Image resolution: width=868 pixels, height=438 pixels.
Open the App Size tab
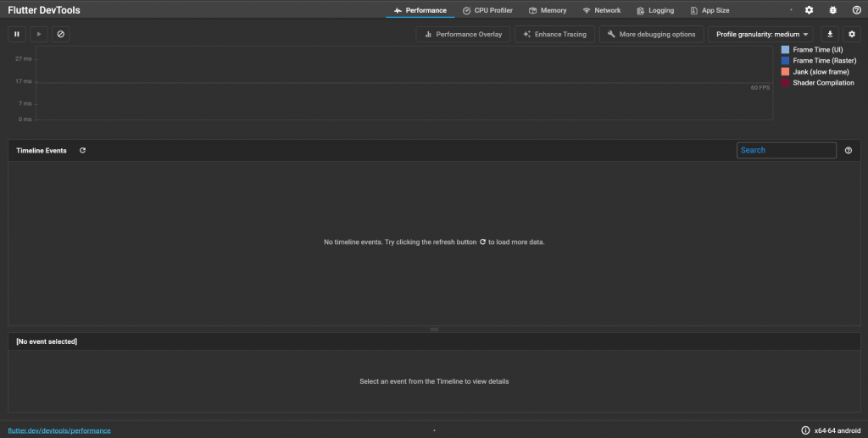click(x=709, y=10)
